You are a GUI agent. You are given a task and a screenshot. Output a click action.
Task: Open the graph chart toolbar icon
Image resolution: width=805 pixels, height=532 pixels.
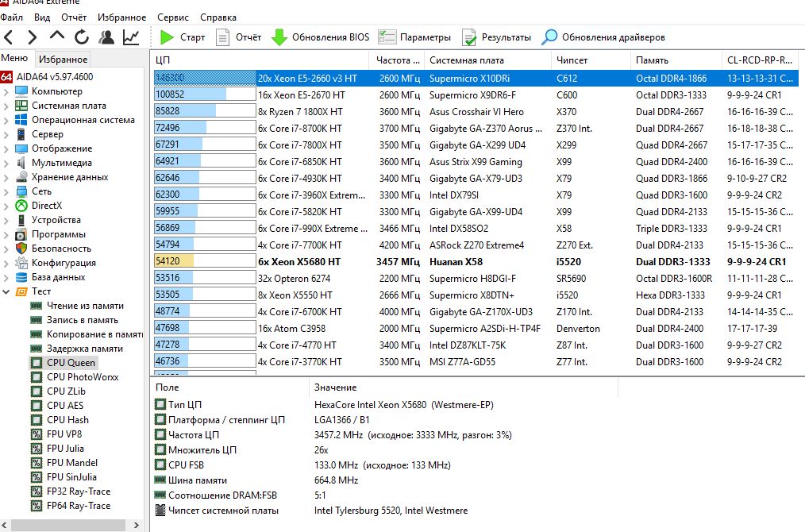click(x=131, y=37)
